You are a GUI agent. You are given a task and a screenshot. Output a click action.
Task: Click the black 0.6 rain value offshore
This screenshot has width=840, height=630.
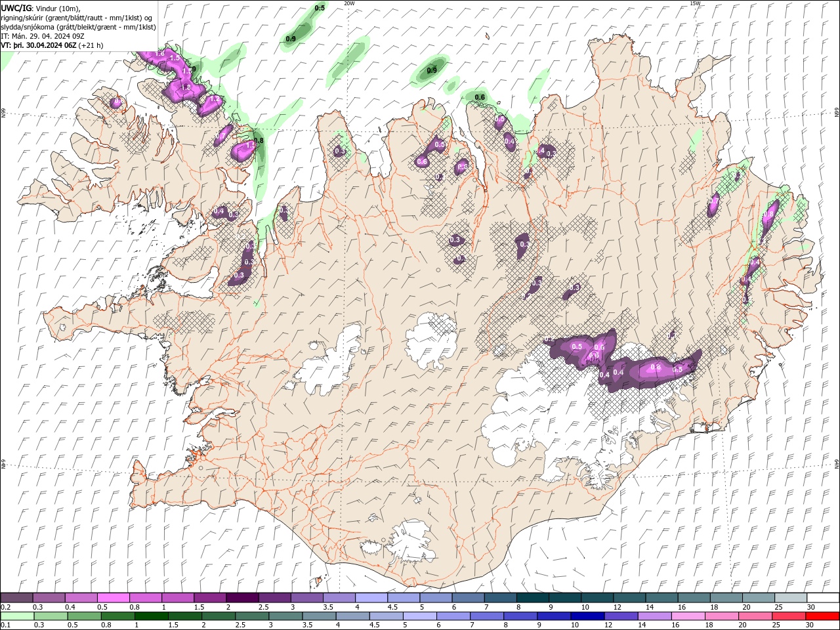(x=480, y=97)
